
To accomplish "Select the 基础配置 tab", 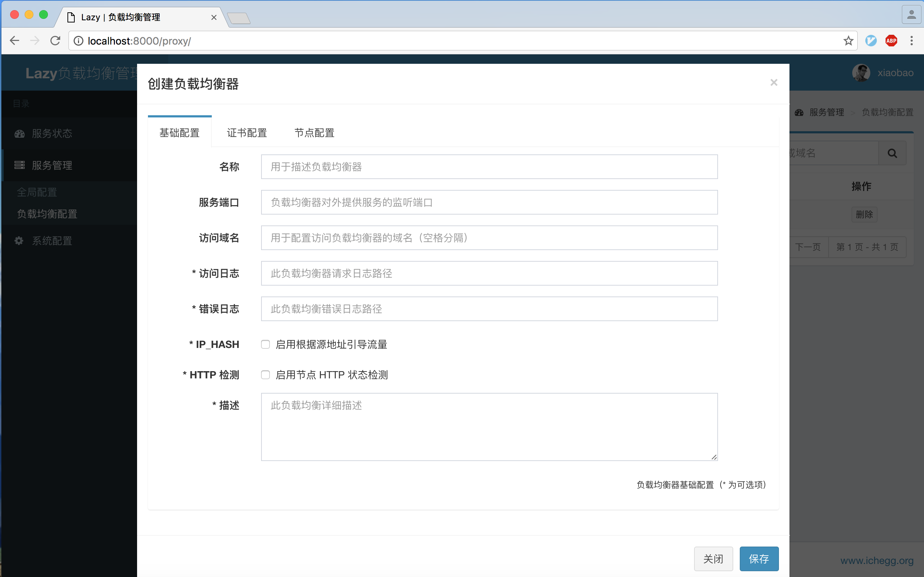I will pos(180,133).
